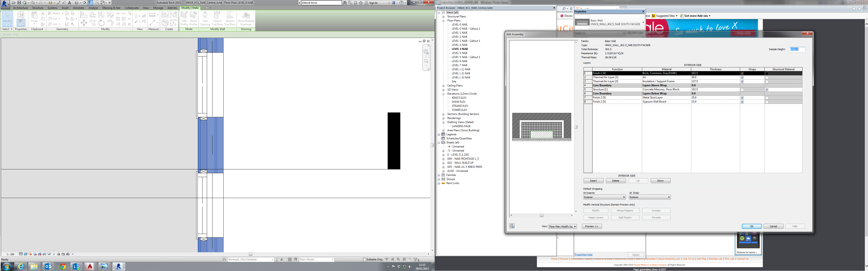Toggle Structural Material for Concrete Masonry row
This screenshot has width=868, height=271.
(x=767, y=90)
